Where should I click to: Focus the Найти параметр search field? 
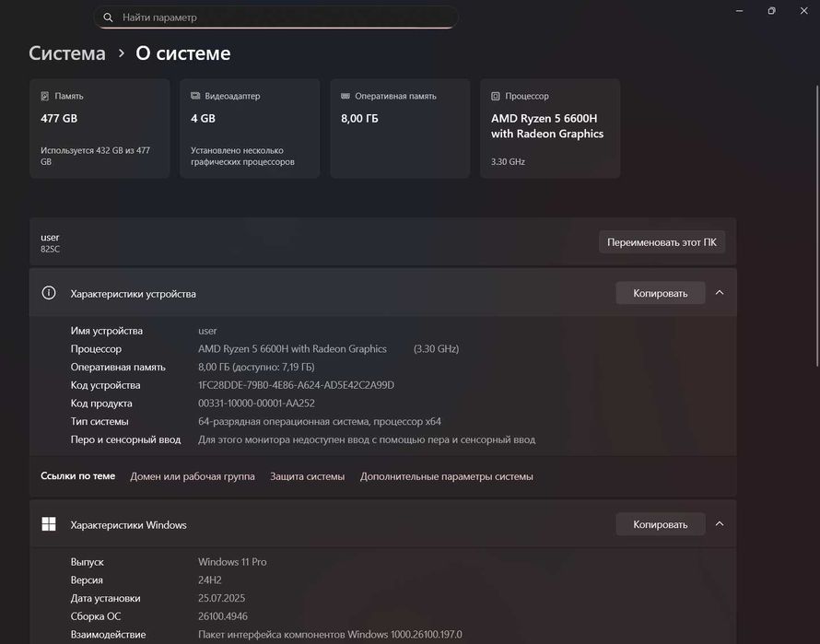point(276,18)
